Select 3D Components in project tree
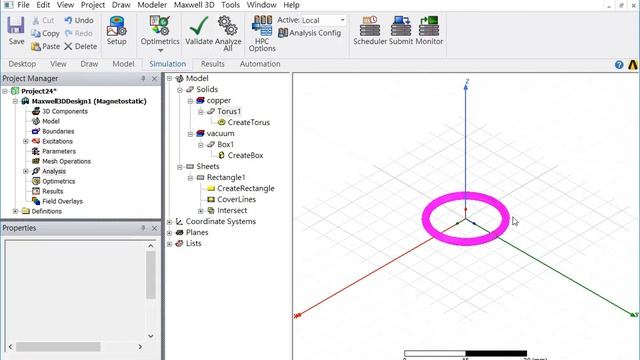This screenshot has width=640, height=360. [65, 111]
